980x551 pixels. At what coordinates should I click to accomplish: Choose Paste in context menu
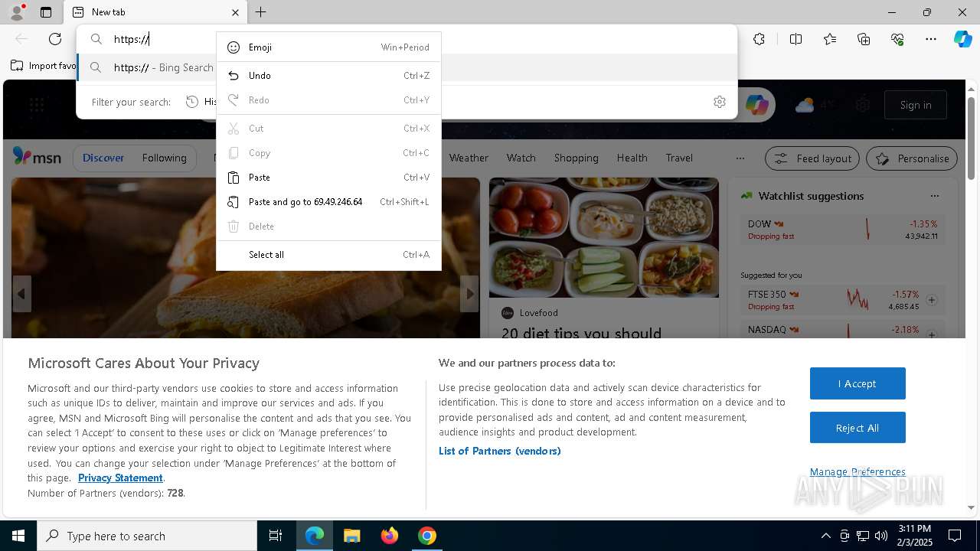tap(328, 178)
